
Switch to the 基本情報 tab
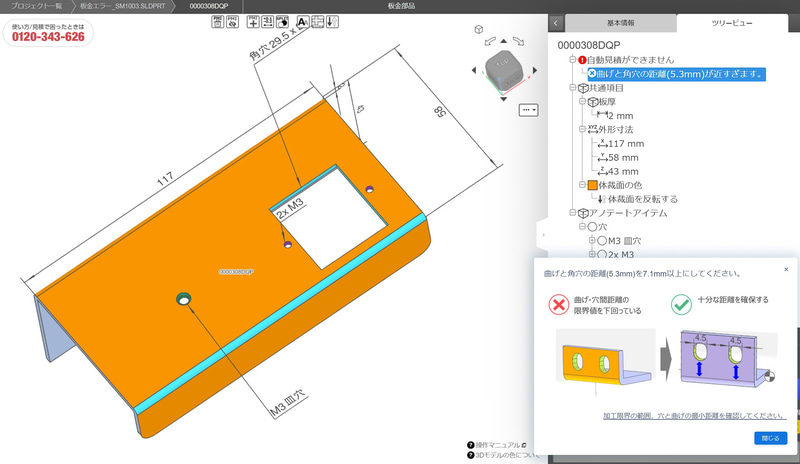[620, 23]
